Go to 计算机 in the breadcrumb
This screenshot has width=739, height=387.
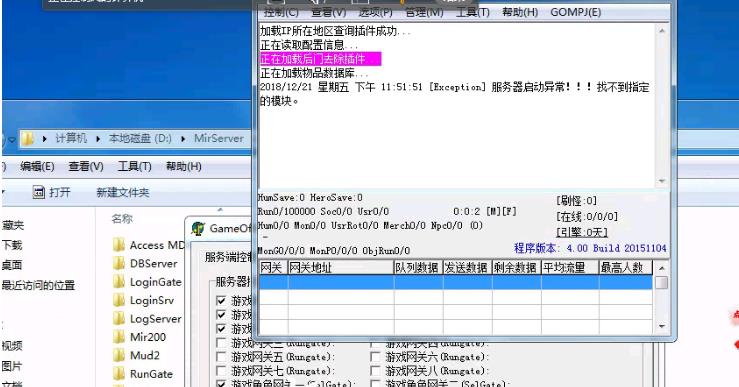(x=71, y=138)
